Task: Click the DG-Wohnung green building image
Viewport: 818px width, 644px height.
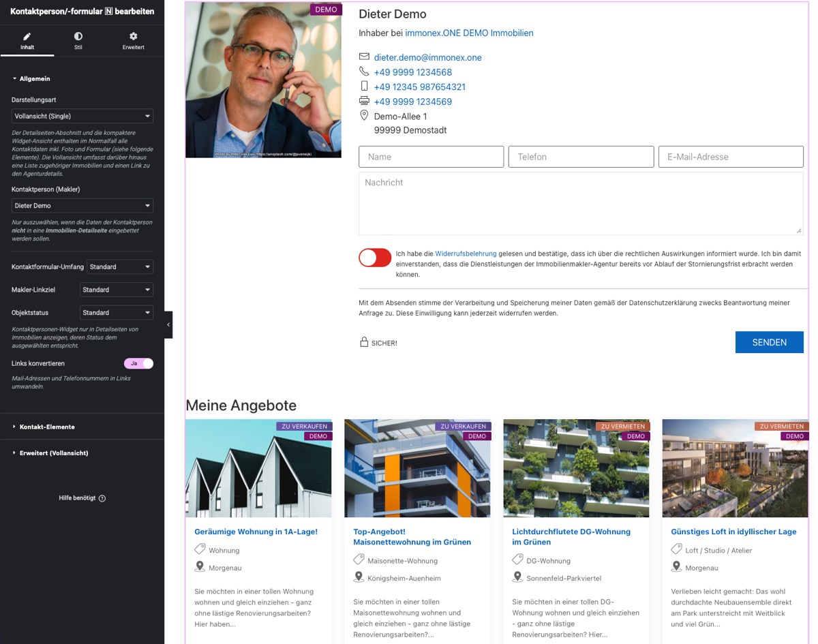Action: click(577, 468)
